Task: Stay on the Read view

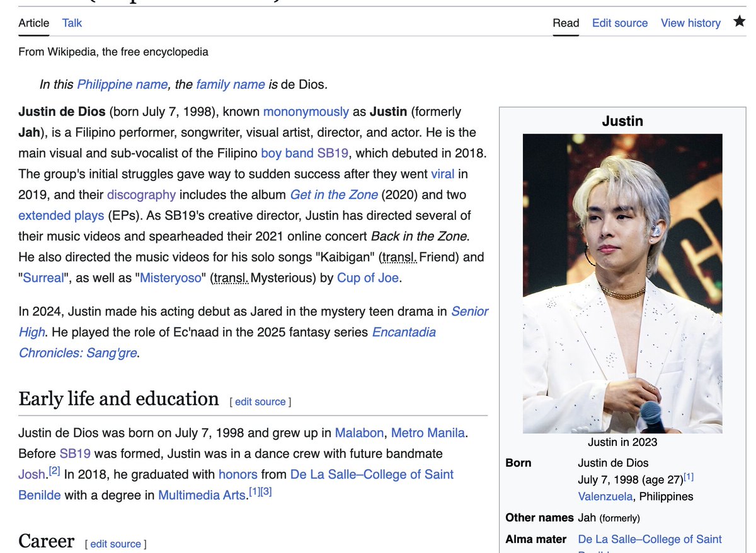Action: pos(565,23)
